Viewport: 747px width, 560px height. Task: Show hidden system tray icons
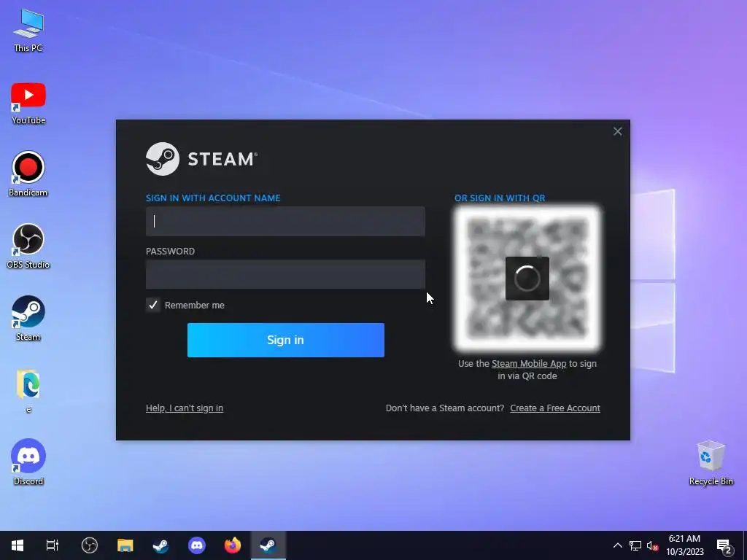(x=617, y=545)
